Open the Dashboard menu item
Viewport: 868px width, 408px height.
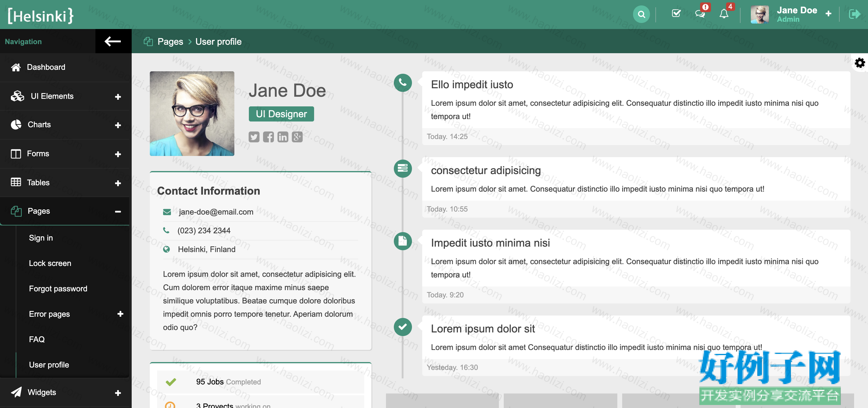point(65,67)
